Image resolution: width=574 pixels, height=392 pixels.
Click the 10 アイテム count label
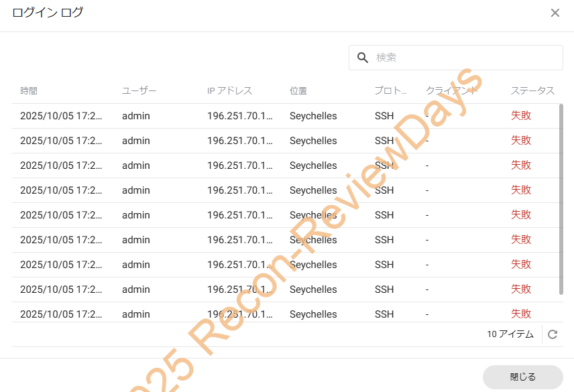510,334
